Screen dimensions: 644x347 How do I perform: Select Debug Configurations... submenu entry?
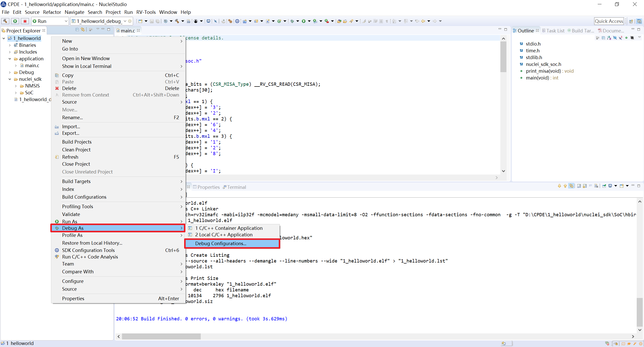tap(232, 243)
